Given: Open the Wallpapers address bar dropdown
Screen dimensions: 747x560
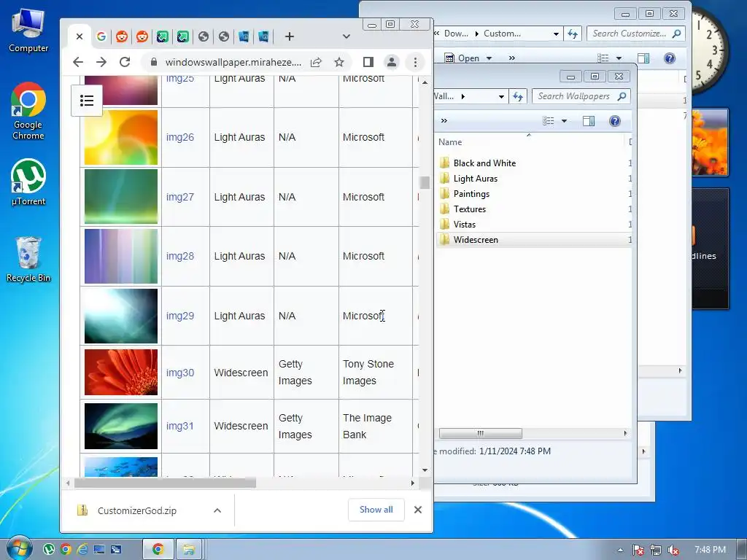Looking at the screenshot, I should tap(501, 96).
